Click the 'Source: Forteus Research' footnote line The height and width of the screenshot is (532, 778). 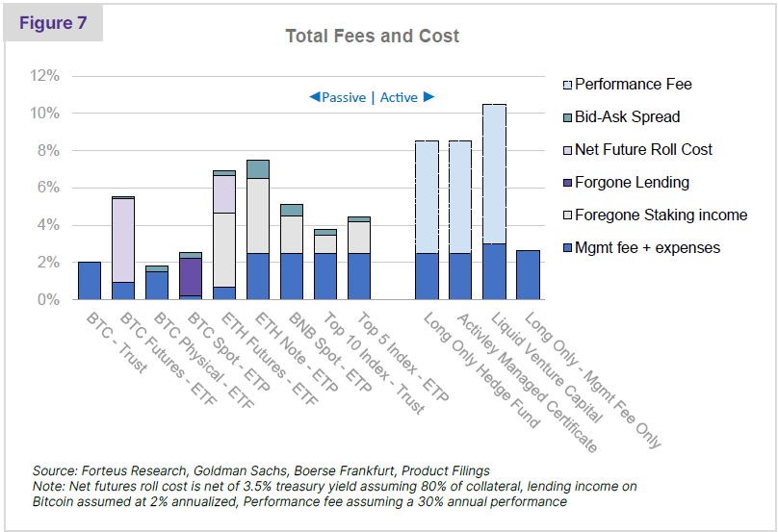[x=261, y=470]
